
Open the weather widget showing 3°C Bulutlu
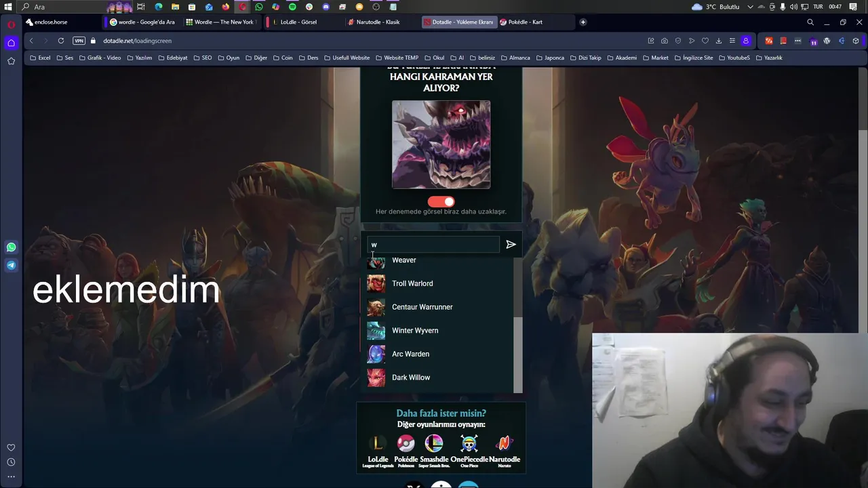click(x=715, y=7)
